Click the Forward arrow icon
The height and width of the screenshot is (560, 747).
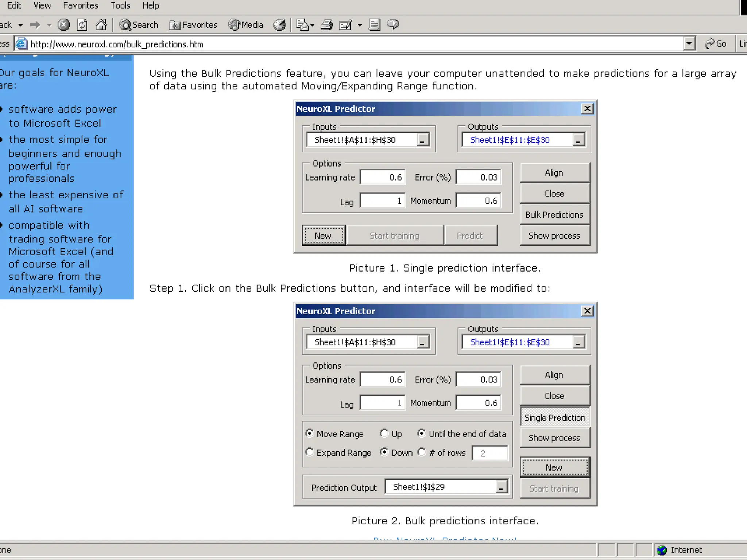point(35,25)
